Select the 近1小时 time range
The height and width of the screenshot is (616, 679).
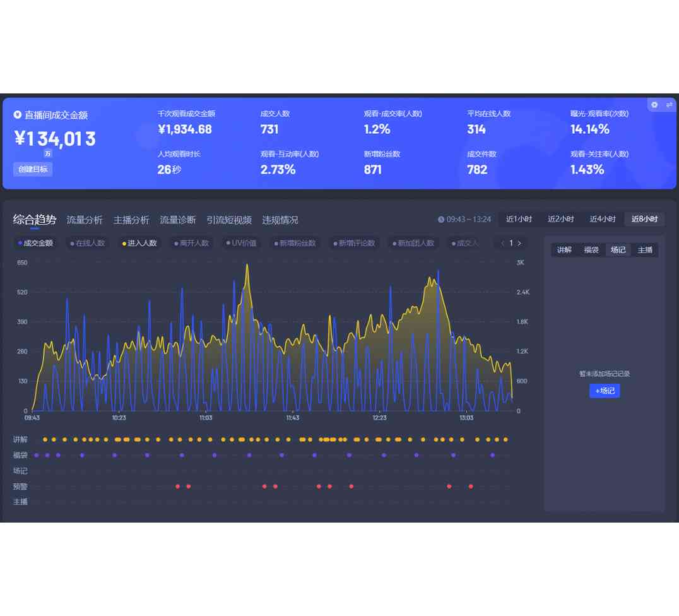[x=519, y=219]
